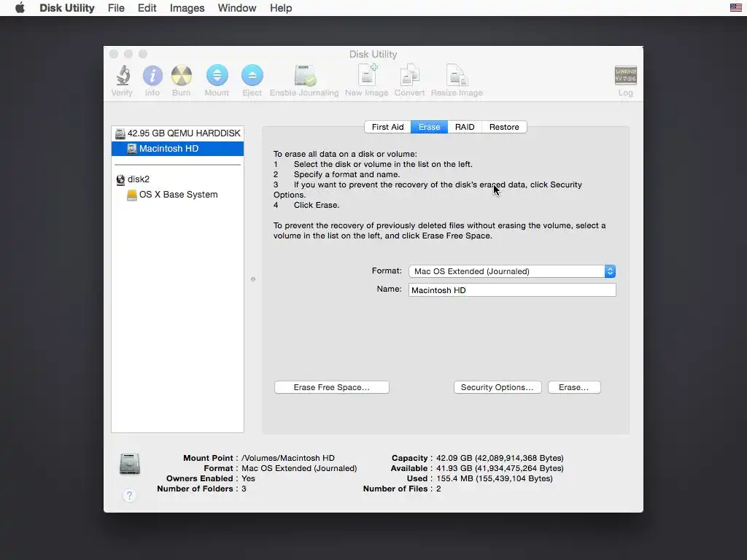Open the Info toolbar icon
This screenshot has height=560, width=747.
tap(152, 76)
